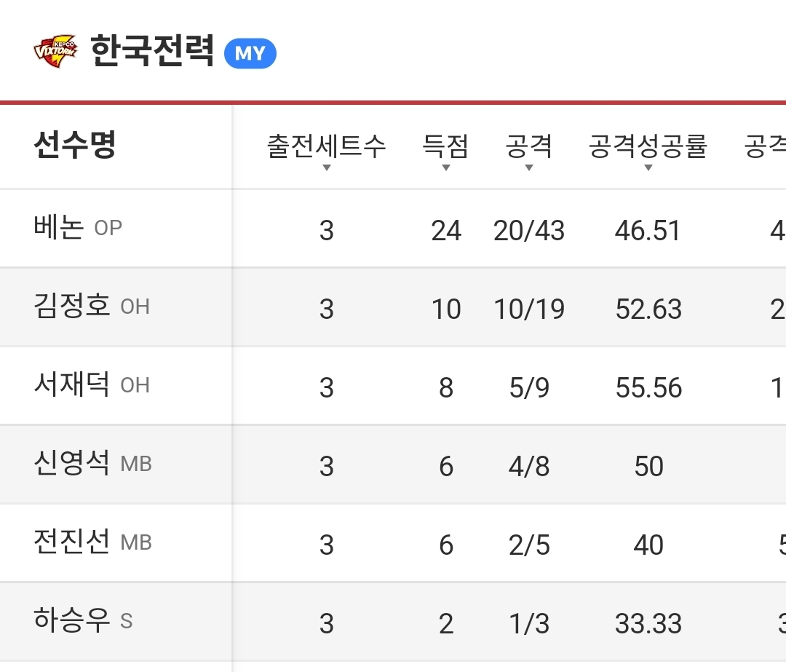View player 하승우 details
The width and height of the screenshot is (786, 672).
(x=71, y=621)
